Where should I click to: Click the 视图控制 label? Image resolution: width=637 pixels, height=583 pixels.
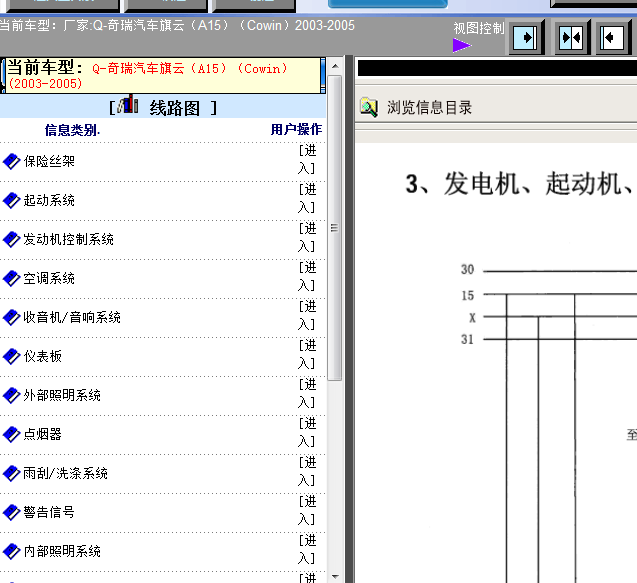click(x=479, y=28)
